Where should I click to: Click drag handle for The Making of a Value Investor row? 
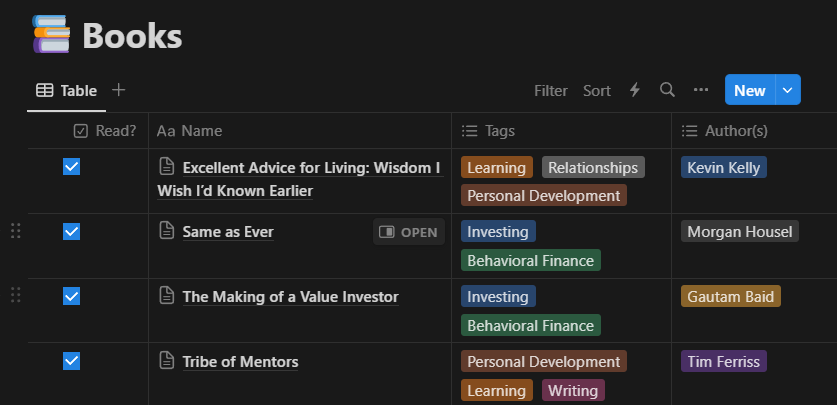click(15, 295)
